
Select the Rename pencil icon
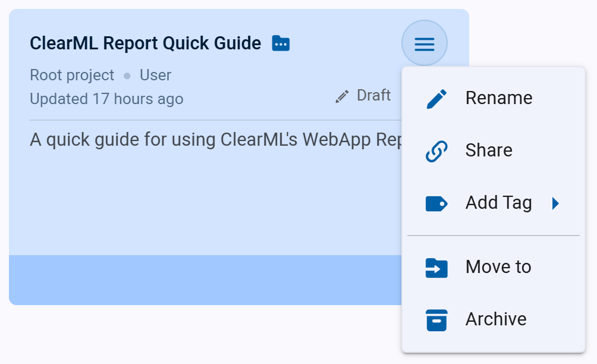(x=436, y=98)
